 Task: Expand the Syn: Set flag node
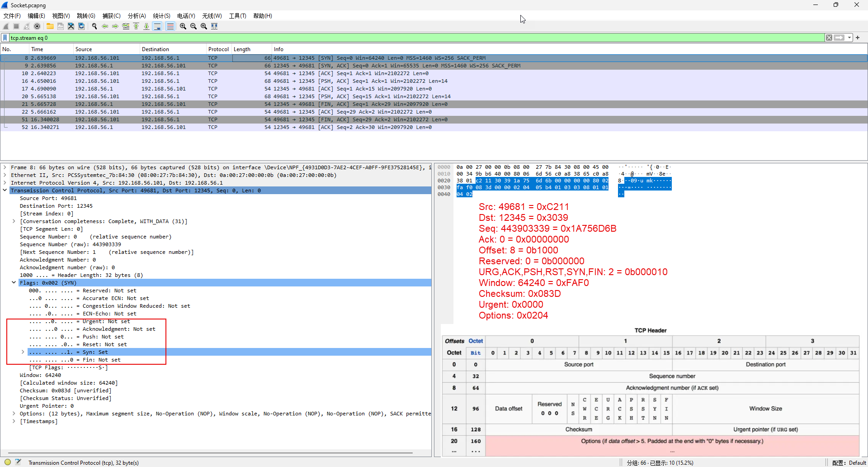tap(23, 352)
